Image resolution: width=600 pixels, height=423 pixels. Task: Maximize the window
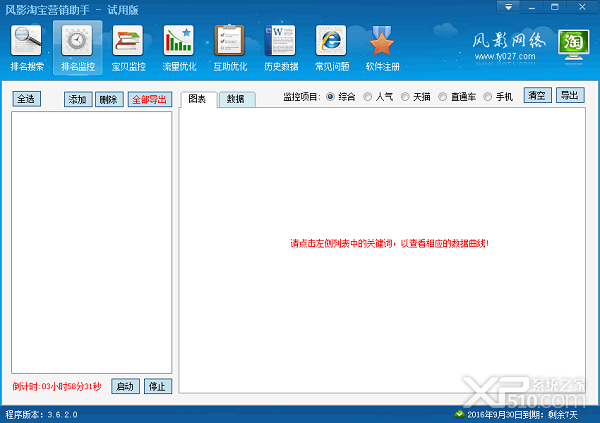coord(554,7)
